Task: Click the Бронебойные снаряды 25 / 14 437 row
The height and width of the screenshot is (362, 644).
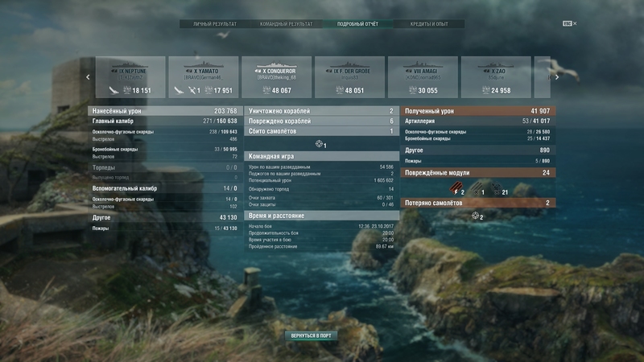Action: [477, 138]
